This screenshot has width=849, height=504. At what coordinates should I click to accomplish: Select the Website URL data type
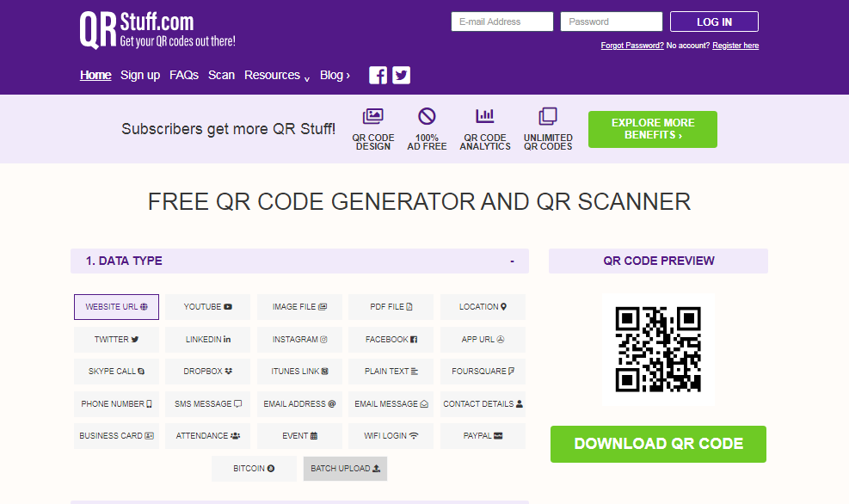click(116, 307)
